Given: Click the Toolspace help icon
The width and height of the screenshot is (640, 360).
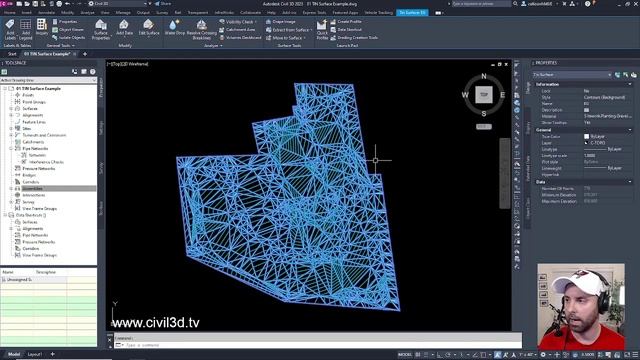Looking at the screenshot, I should (x=93, y=71).
